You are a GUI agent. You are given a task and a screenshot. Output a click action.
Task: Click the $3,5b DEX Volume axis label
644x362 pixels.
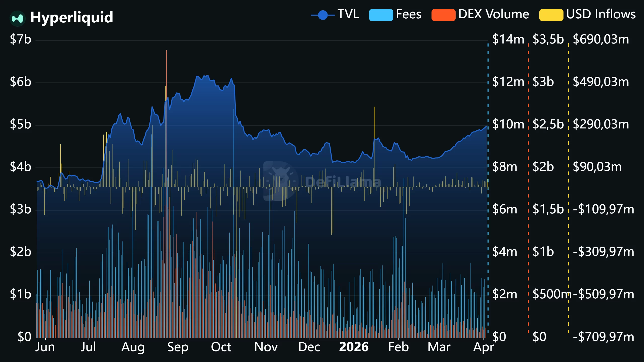(548, 39)
